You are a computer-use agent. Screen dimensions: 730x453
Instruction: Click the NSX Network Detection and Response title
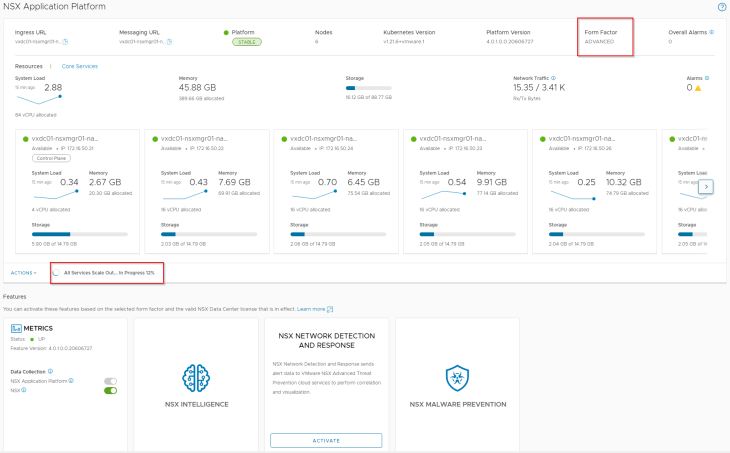326,340
